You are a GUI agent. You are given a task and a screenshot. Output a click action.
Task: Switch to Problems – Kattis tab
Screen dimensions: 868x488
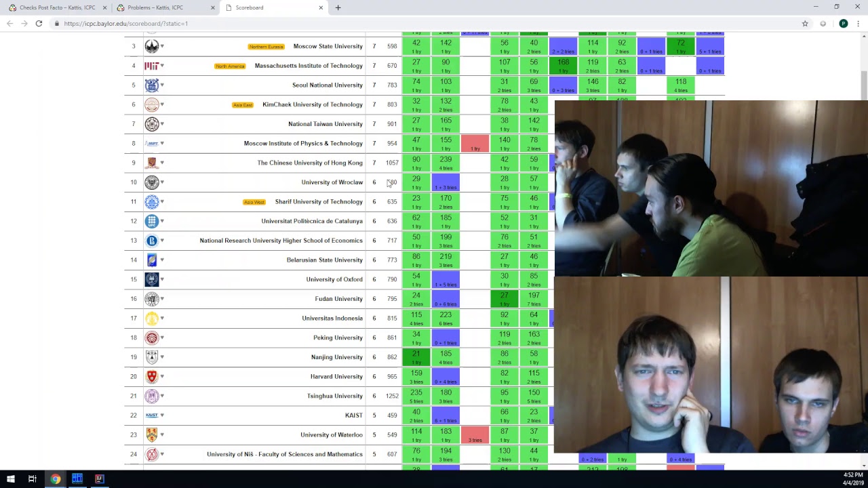(165, 7)
